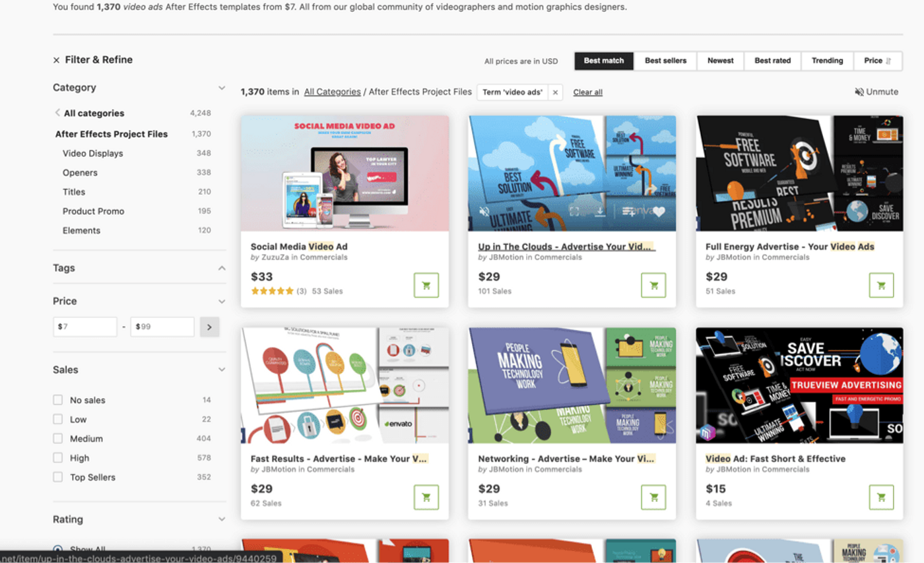The height and width of the screenshot is (563, 924).
Task: Favorite Up in The Clouds with heart icon
Action: [659, 212]
